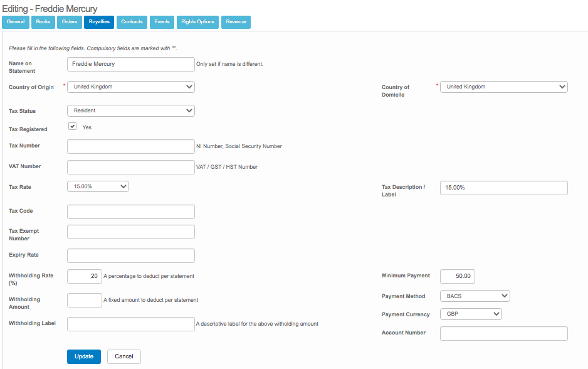Open the Contracts tab
The height and width of the screenshot is (369, 588).
coord(132,22)
